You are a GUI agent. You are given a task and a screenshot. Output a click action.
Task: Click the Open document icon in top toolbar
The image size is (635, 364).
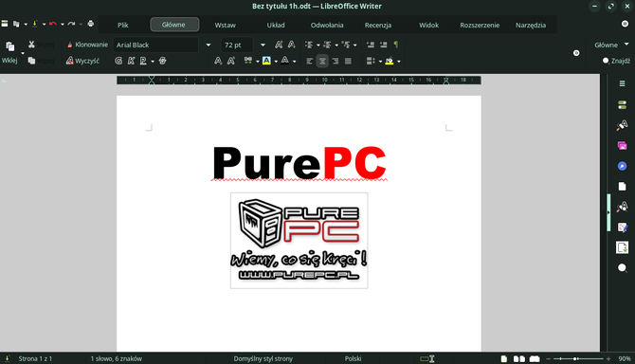click(16, 24)
